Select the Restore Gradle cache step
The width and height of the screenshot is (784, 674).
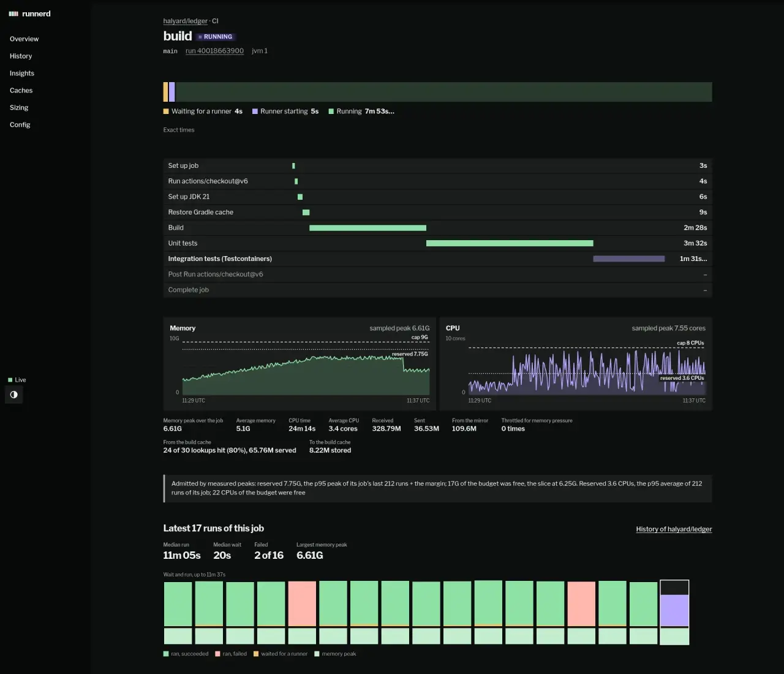(x=437, y=212)
